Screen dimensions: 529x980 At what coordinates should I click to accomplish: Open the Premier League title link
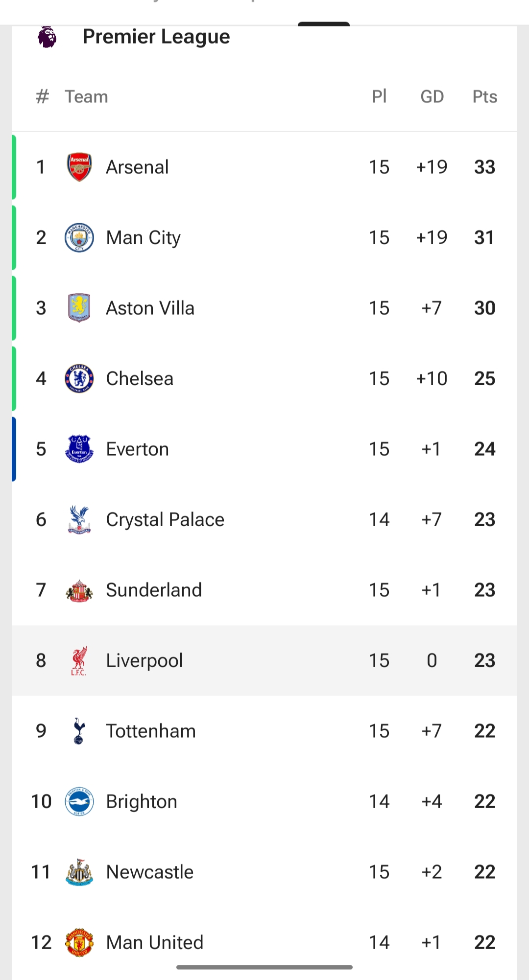[x=156, y=37]
